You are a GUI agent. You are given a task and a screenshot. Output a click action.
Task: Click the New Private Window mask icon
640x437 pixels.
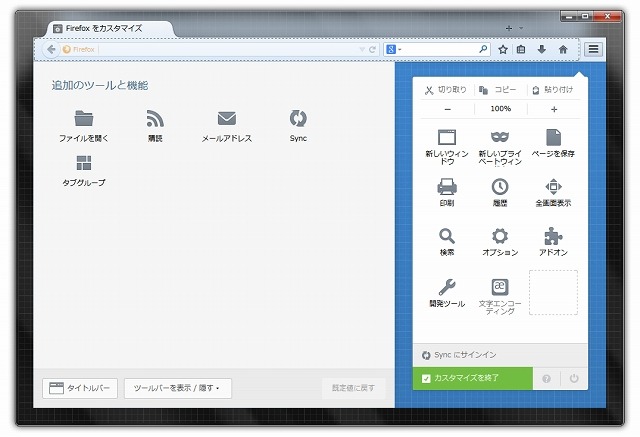pyautogui.click(x=500, y=137)
